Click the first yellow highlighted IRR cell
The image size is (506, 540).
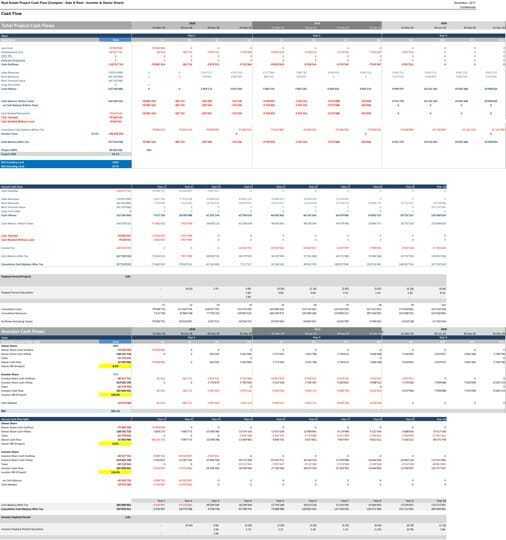point(115,366)
